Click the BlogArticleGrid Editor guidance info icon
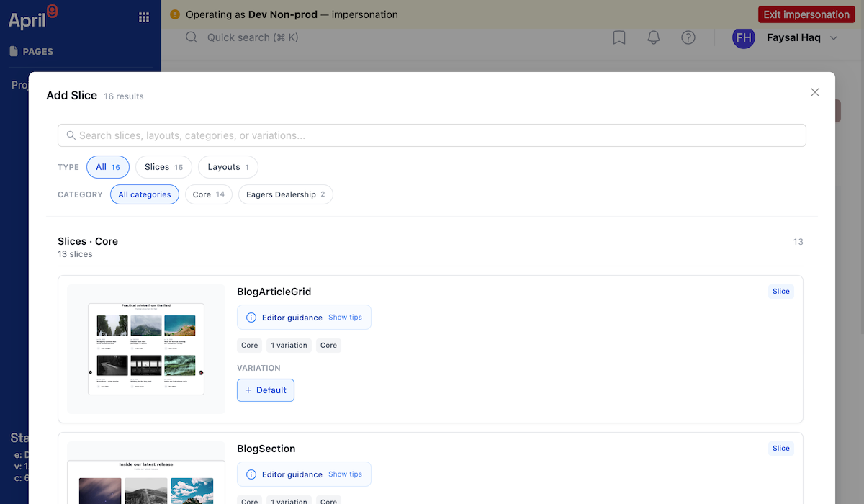 pos(251,318)
